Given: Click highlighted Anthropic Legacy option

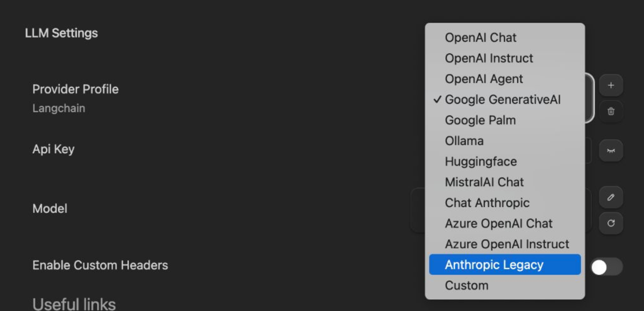Looking at the screenshot, I should point(505,265).
